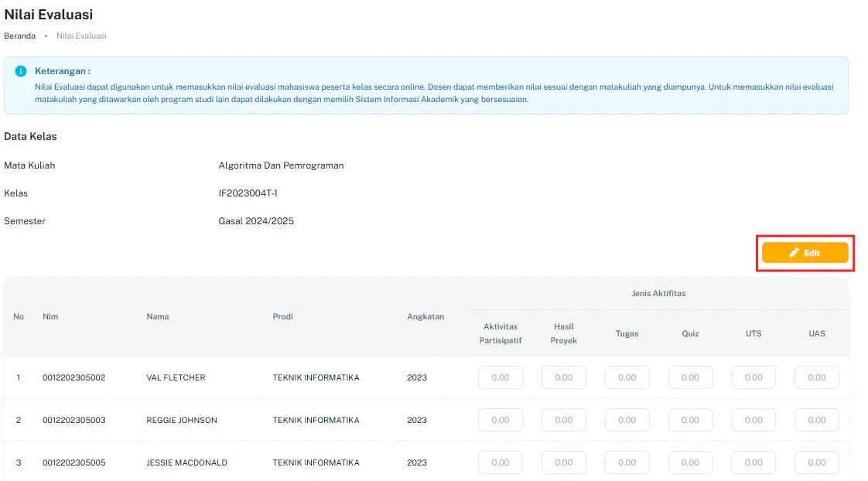The image size is (868, 481).
Task: Click Aktivitas Partisipatif field for Val Fletcher
Action: coord(501,377)
